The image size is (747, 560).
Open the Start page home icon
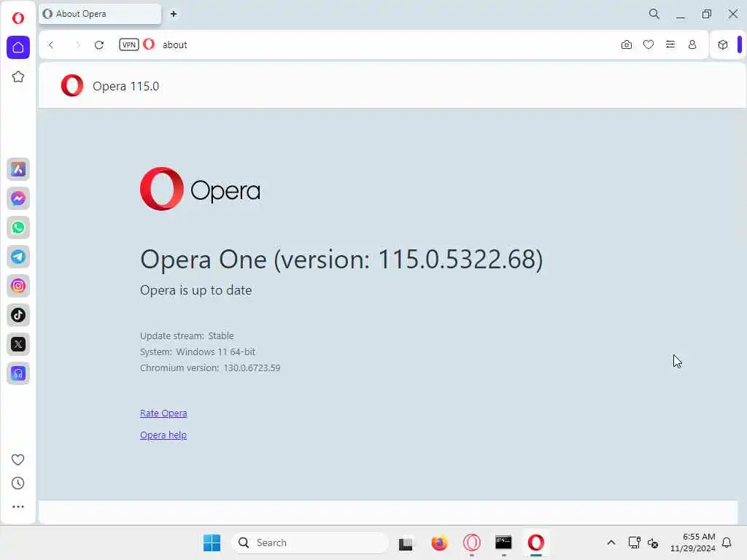pos(18,47)
